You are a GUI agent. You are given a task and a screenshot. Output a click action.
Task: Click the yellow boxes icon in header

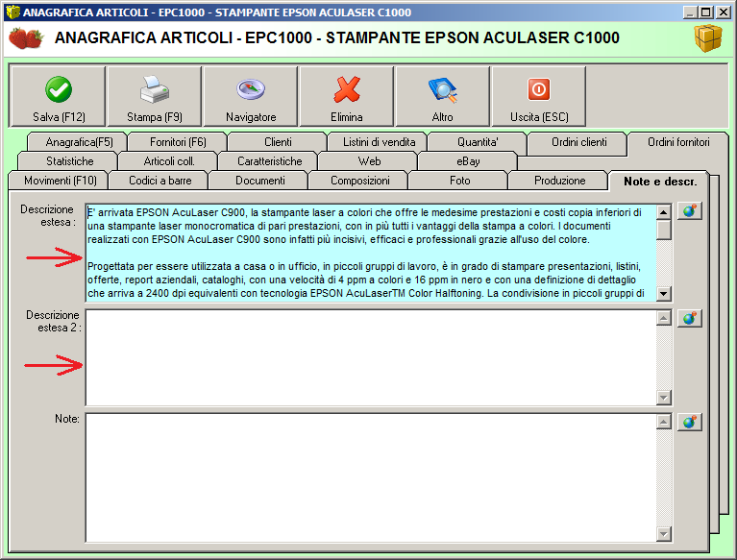tap(708, 38)
